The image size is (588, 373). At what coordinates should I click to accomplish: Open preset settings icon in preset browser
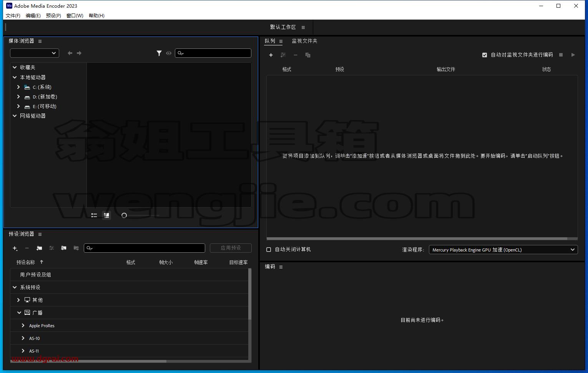51,248
